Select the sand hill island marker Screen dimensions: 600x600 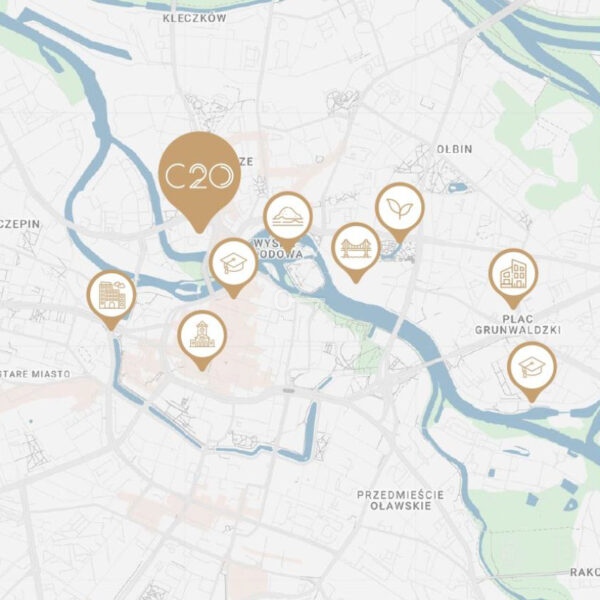pyautogui.click(x=288, y=219)
